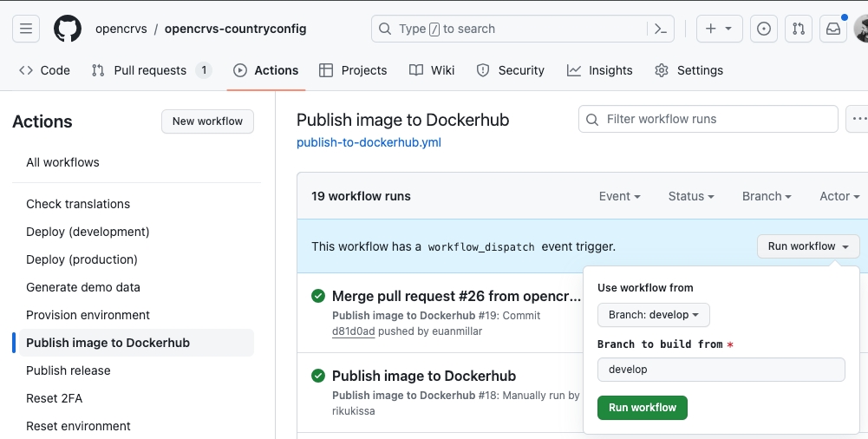Click the New workflow button
The height and width of the screenshot is (439, 868).
click(x=207, y=121)
